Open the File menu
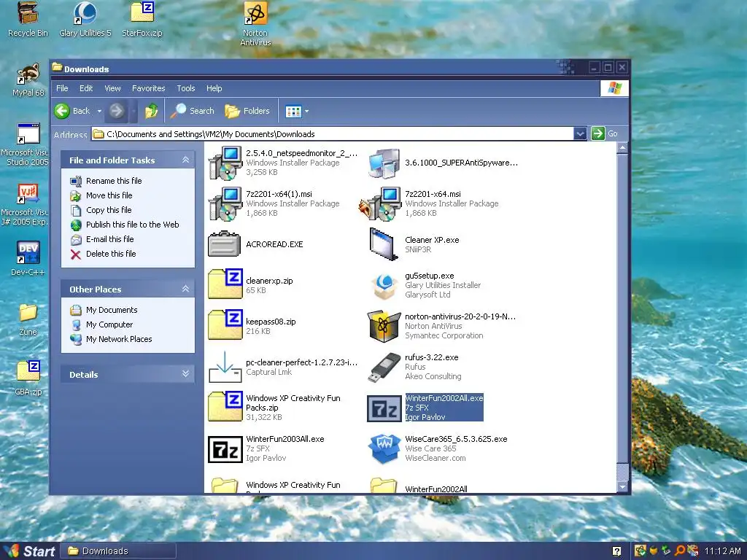Image resolution: width=747 pixels, height=560 pixels. [x=62, y=88]
